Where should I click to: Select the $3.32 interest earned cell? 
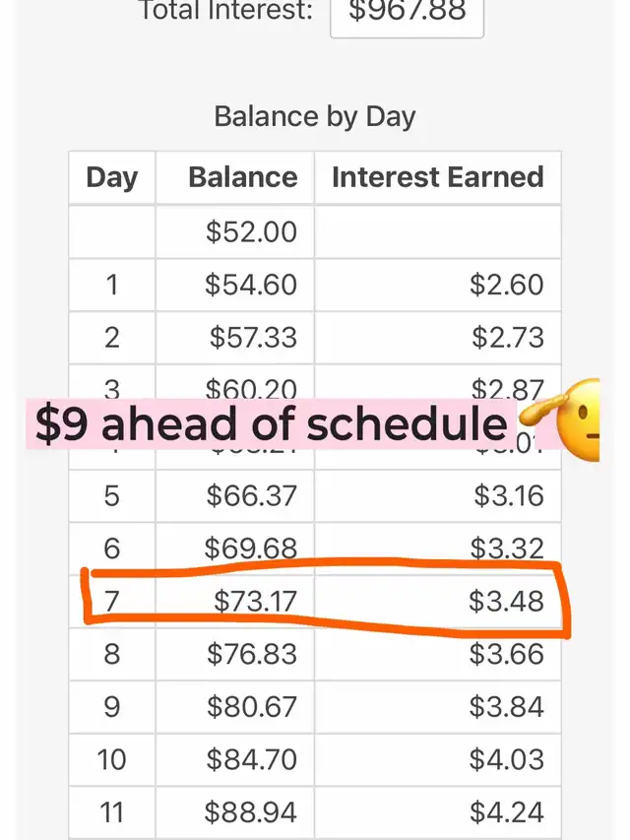coord(508,548)
